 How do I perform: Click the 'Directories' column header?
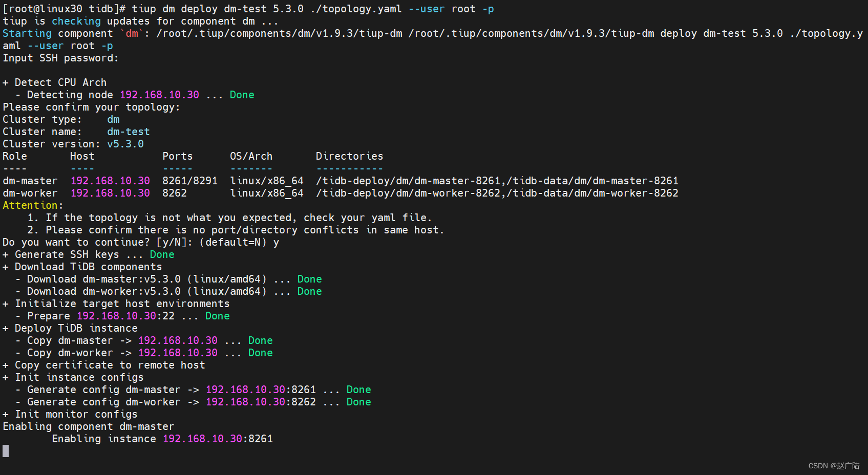[349, 156]
